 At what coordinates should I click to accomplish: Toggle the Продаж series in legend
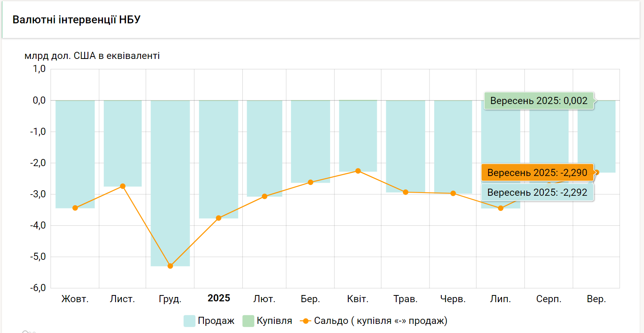coord(216,321)
